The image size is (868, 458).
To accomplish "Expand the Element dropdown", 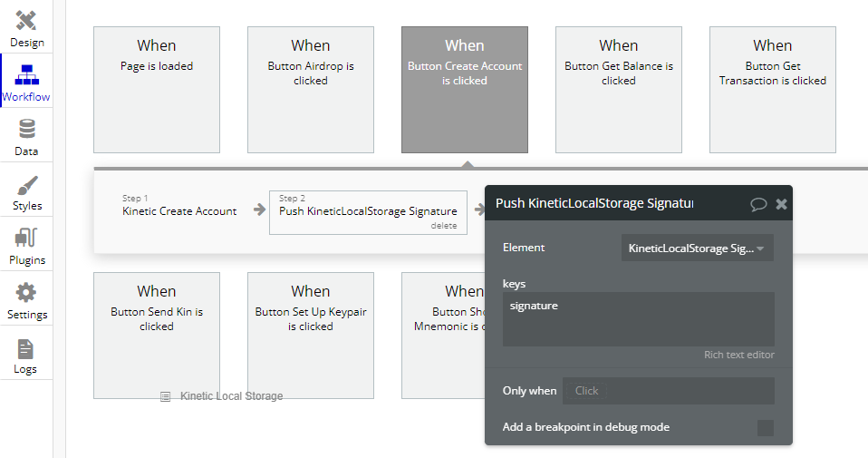I will [x=697, y=248].
